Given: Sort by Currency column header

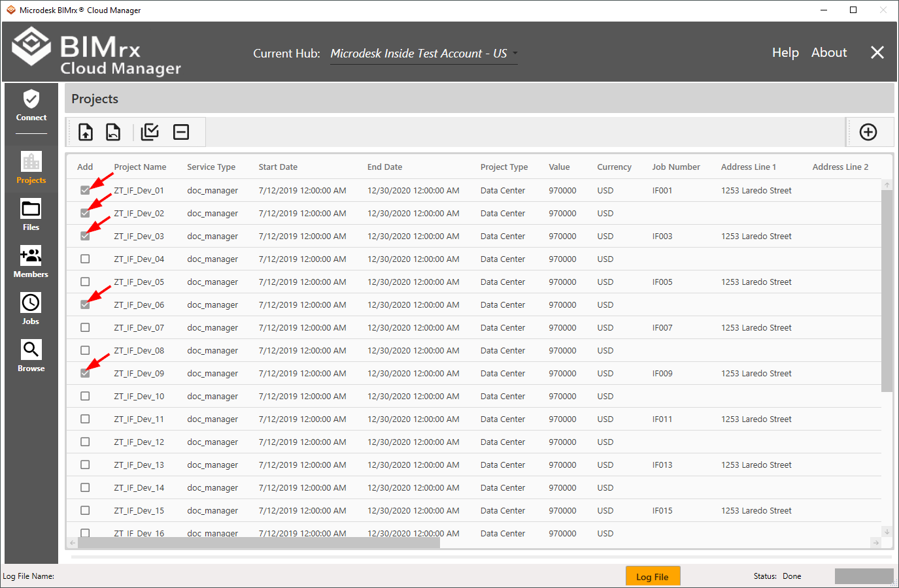Looking at the screenshot, I should 614,167.
